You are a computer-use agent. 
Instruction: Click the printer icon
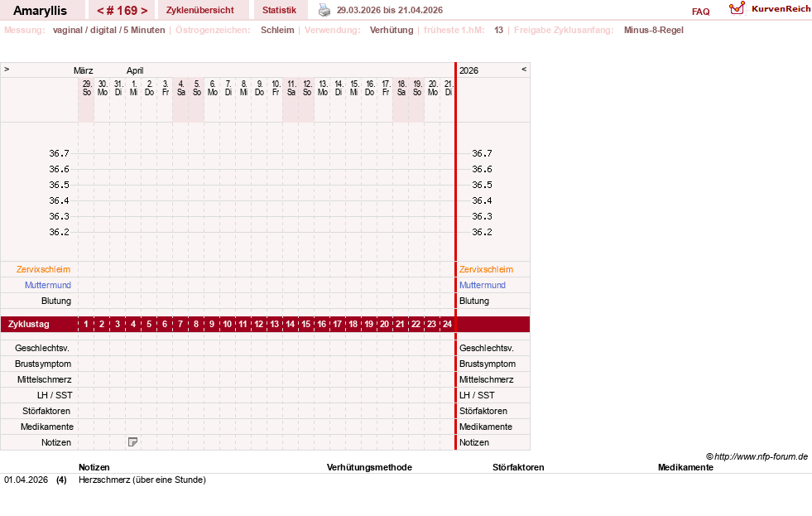click(x=324, y=10)
